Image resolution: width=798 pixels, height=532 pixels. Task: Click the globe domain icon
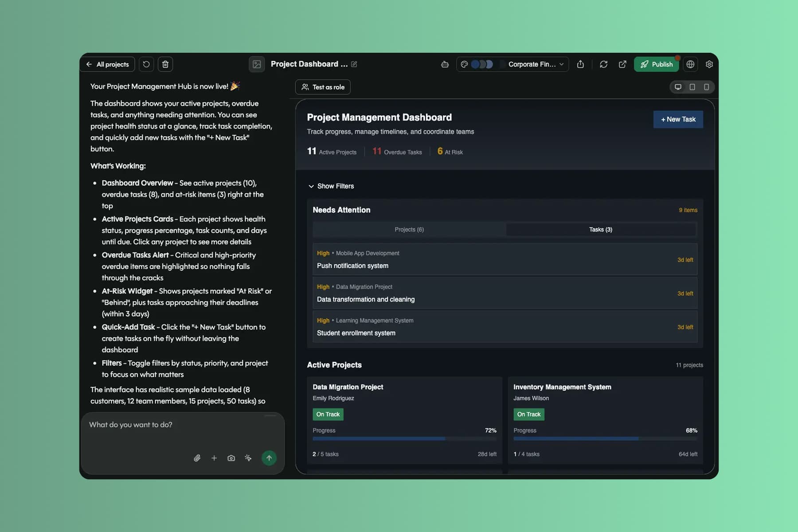pyautogui.click(x=690, y=64)
